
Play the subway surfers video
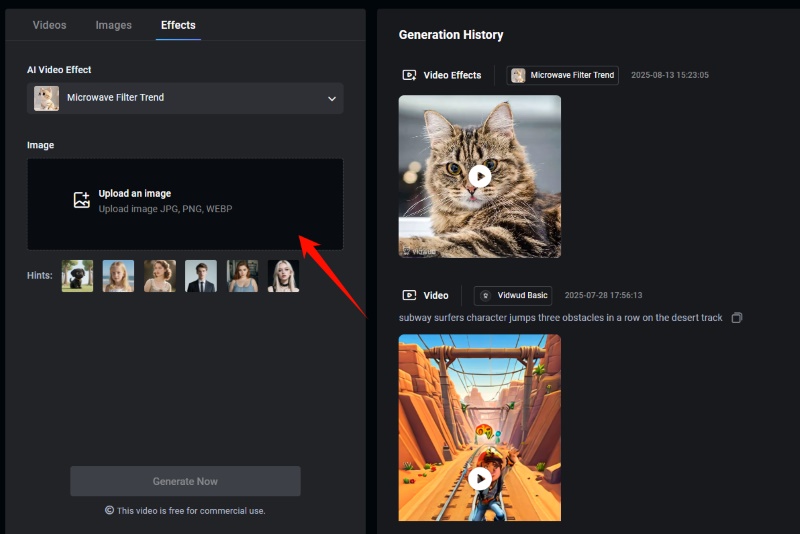480,479
